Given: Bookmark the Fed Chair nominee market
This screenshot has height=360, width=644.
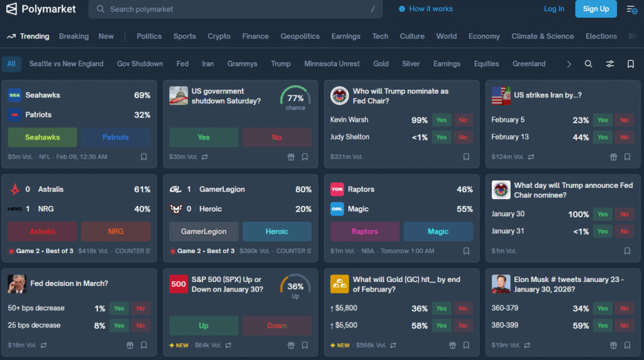Looking at the screenshot, I should (x=466, y=157).
